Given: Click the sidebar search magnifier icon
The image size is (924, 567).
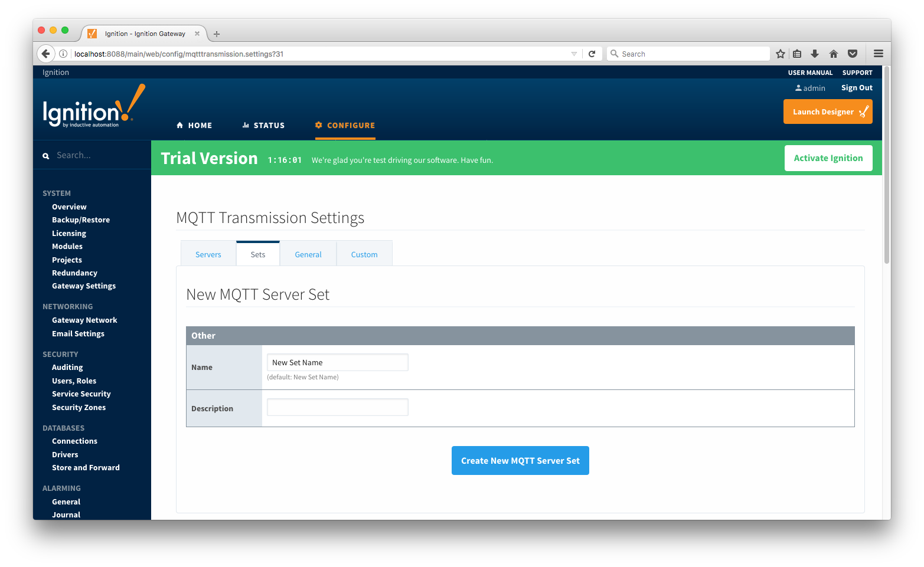Looking at the screenshot, I should pyautogui.click(x=45, y=156).
